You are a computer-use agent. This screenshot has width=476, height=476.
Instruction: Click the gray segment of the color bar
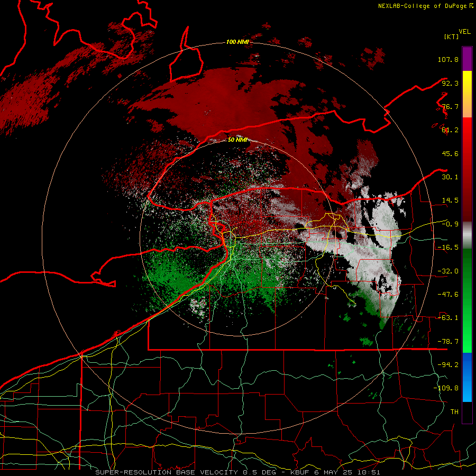(x=467, y=235)
